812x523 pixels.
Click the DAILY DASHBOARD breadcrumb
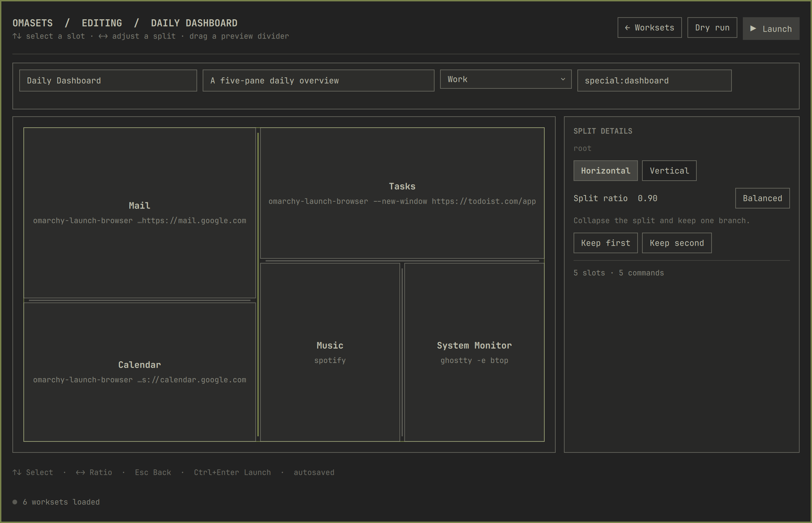tap(194, 23)
